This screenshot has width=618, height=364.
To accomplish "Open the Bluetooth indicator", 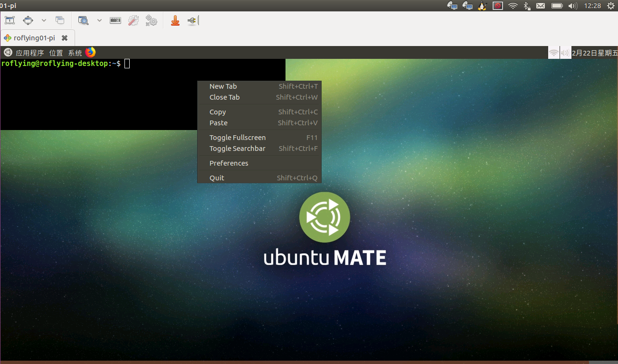I will [527, 6].
